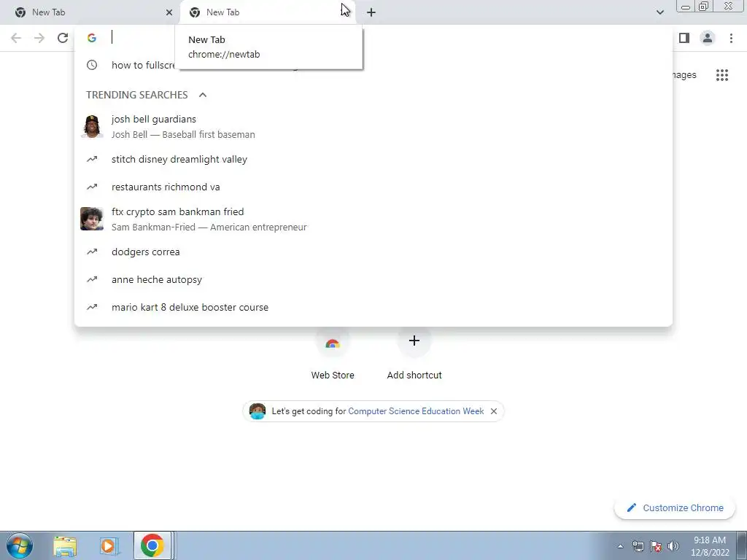Select the 'dodgers correa' suggestion
The height and width of the screenshot is (560, 747).
coord(373,252)
